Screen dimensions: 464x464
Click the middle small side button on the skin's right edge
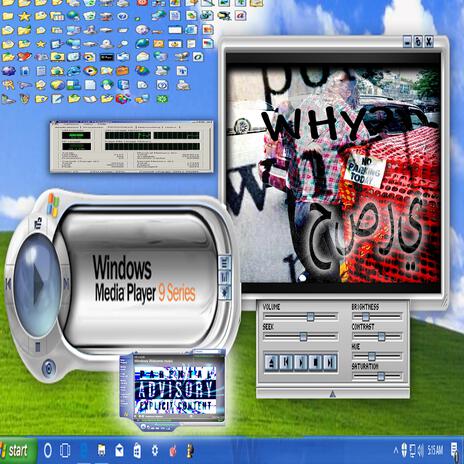225,277
